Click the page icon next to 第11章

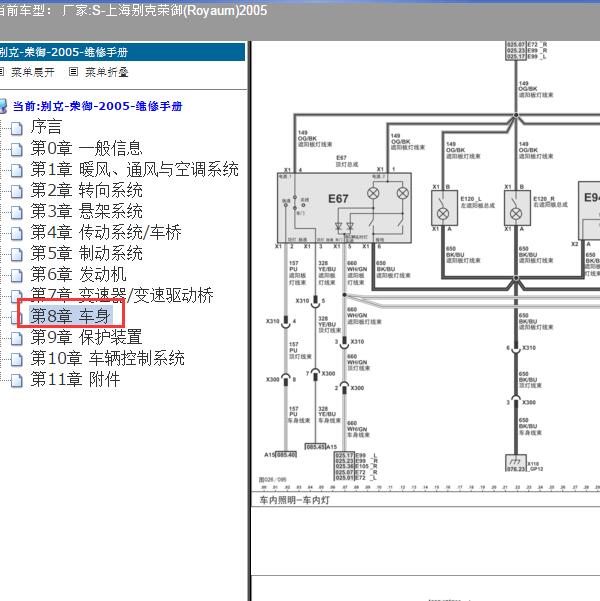(16, 381)
